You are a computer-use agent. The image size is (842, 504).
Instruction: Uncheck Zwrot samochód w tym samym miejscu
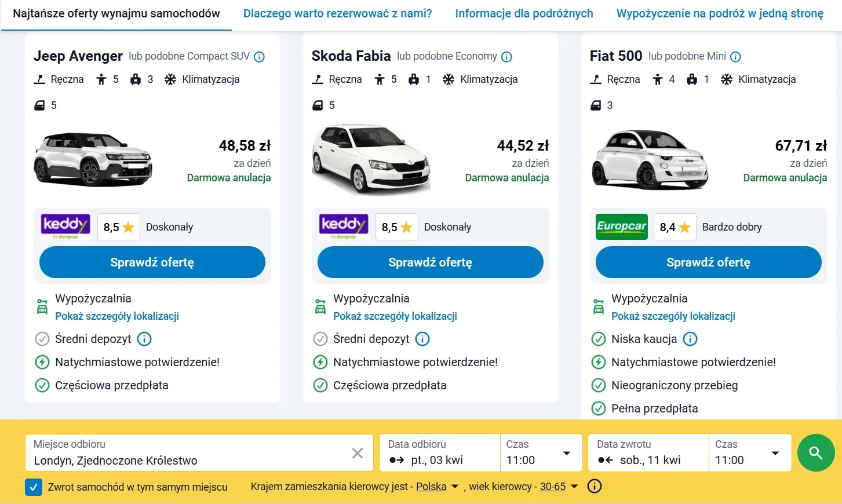pos(34,487)
